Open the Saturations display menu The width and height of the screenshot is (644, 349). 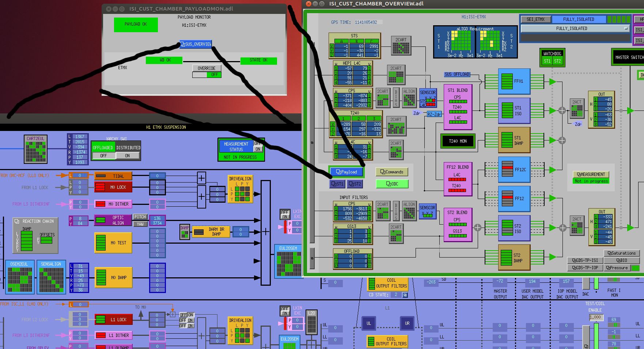coord(622,253)
